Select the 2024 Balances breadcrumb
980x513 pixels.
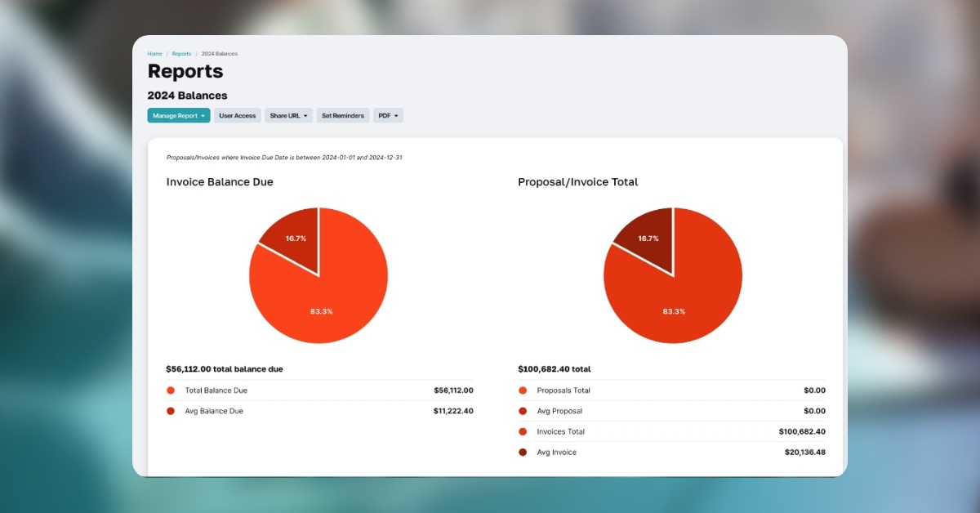[x=220, y=54]
